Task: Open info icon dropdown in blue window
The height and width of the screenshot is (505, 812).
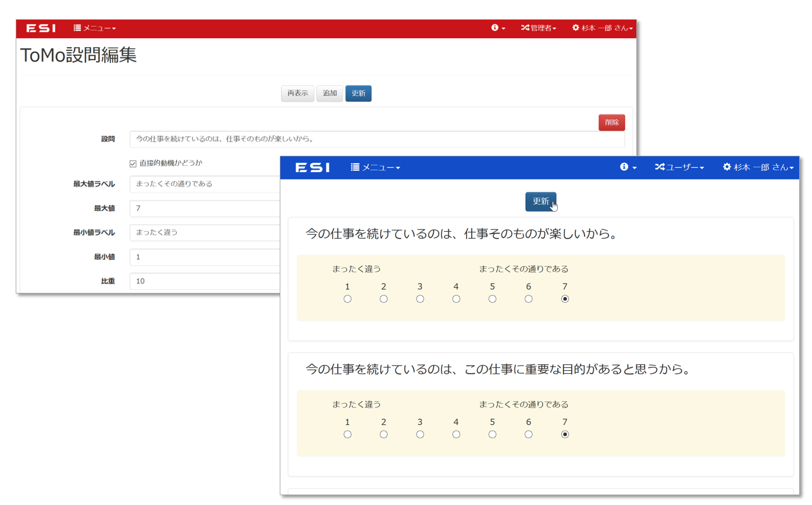Action: click(628, 167)
